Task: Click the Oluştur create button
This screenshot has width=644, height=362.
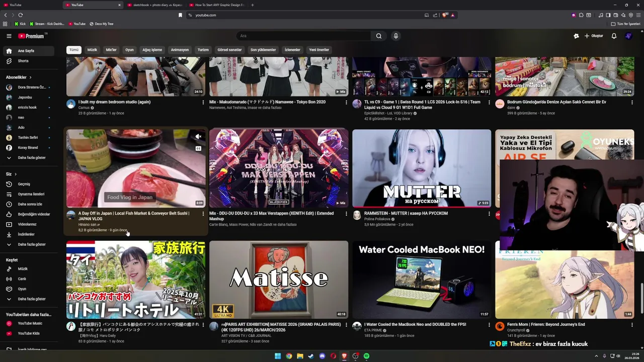Action: 594,36
